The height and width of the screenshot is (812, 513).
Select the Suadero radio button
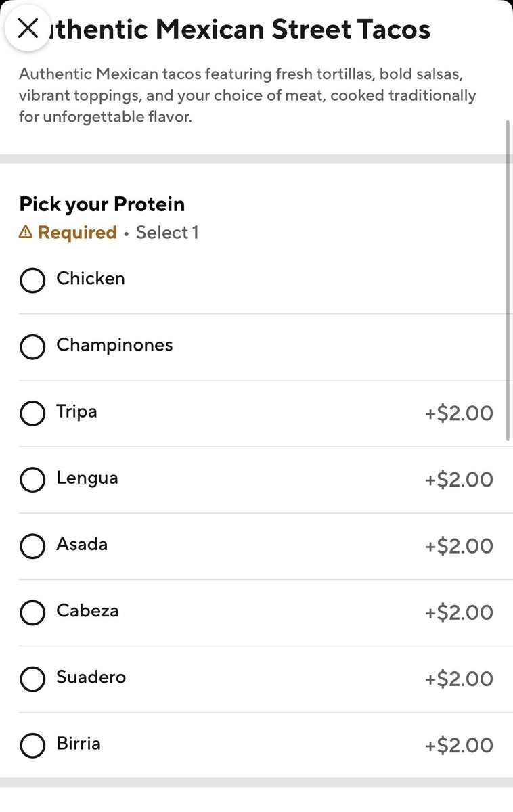pos(32,678)
